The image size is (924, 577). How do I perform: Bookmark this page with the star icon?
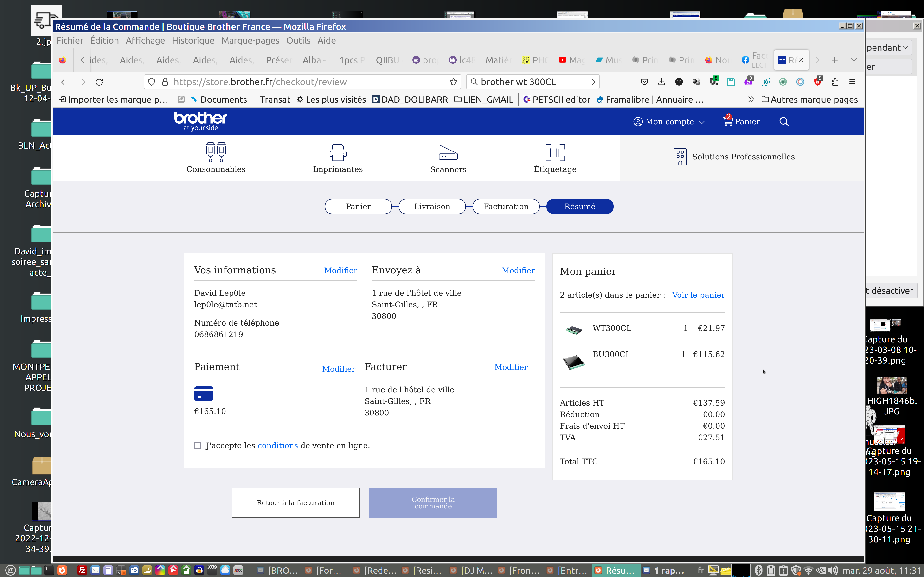point(453,82)
